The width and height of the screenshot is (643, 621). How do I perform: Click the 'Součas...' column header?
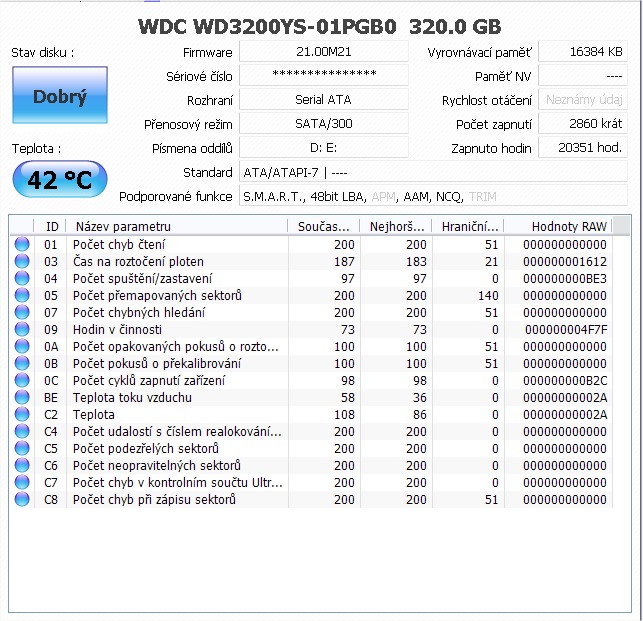pos(324,226)
